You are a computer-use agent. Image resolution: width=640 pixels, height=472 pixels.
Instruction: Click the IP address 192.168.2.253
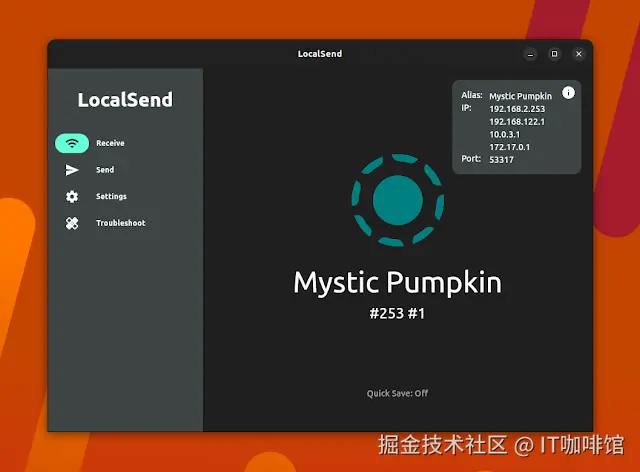pyautogui.click(x=517, y=109)
